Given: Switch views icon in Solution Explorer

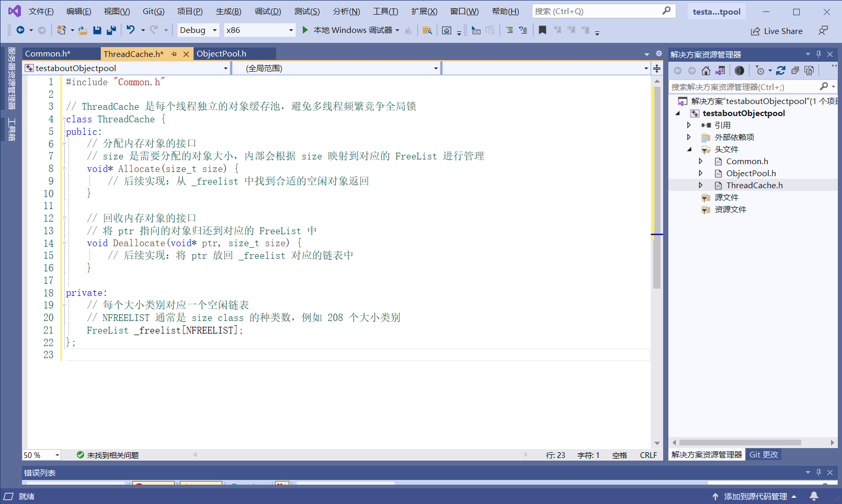Looking at the screenshot, I should coord(721,71).
